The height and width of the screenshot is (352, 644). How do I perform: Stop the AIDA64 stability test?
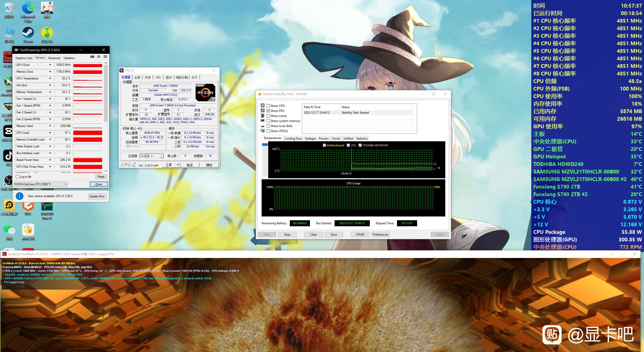click(287, 235)
